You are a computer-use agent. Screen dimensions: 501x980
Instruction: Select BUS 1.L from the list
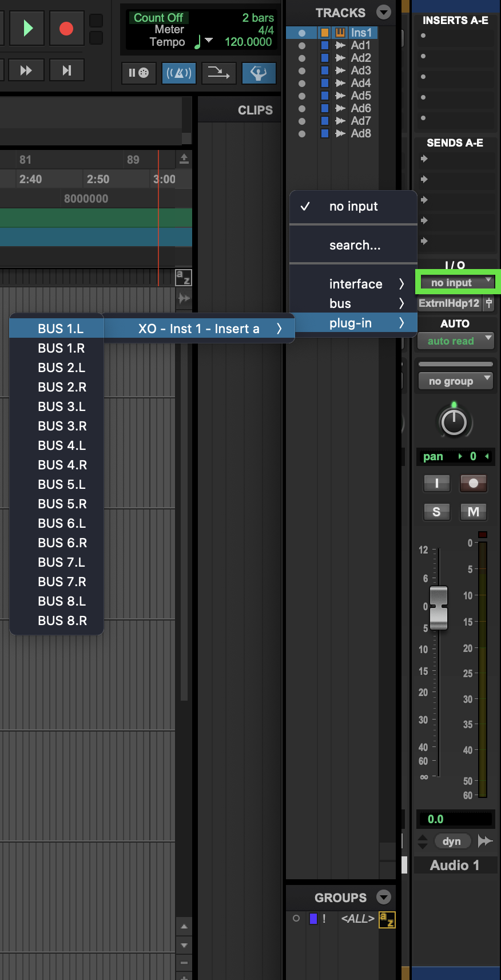[x=57, y=329]
